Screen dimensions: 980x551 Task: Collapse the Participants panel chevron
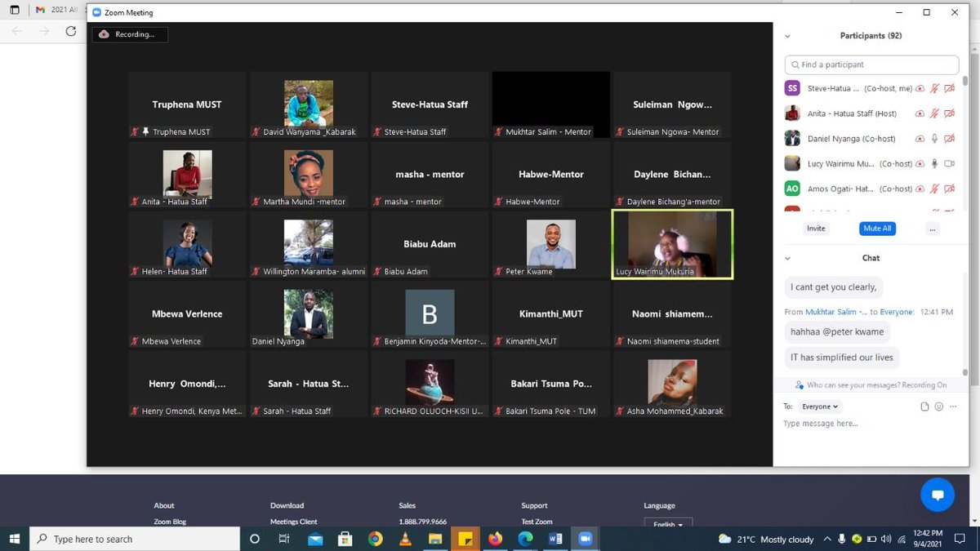click(787, 36)
